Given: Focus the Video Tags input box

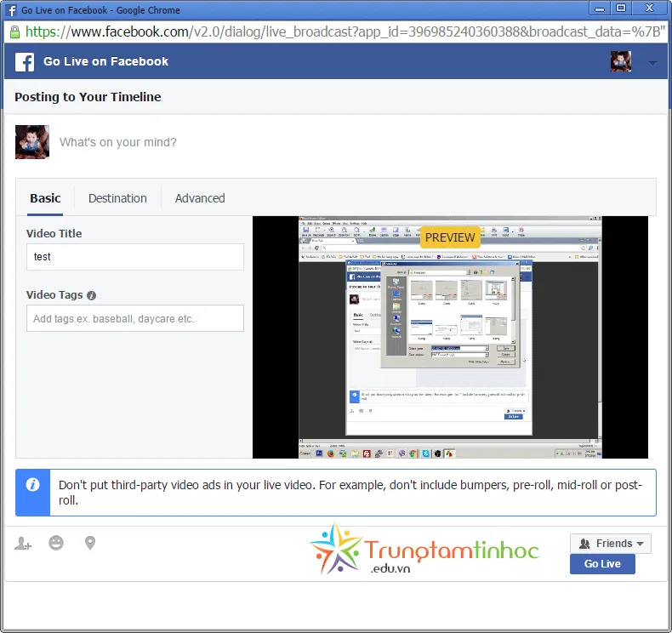Looking at the screenshot, I should (x=134, y=319).
